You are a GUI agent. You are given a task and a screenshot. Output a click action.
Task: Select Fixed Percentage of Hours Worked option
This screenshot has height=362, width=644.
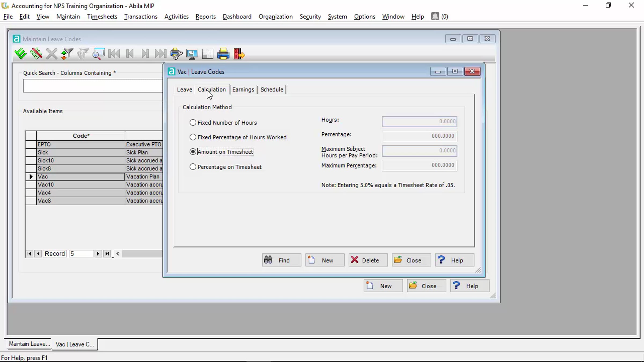[193, 137]
